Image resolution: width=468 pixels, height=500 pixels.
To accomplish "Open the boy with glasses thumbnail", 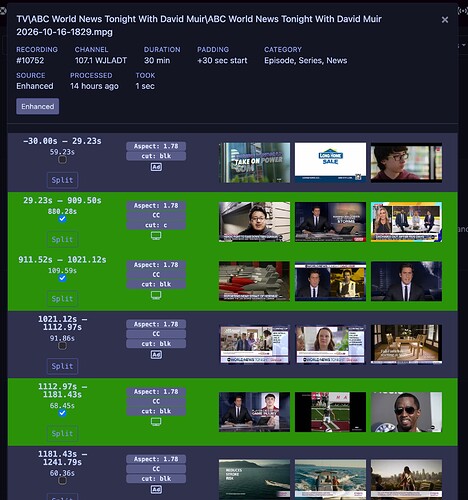I will (406, 163).
